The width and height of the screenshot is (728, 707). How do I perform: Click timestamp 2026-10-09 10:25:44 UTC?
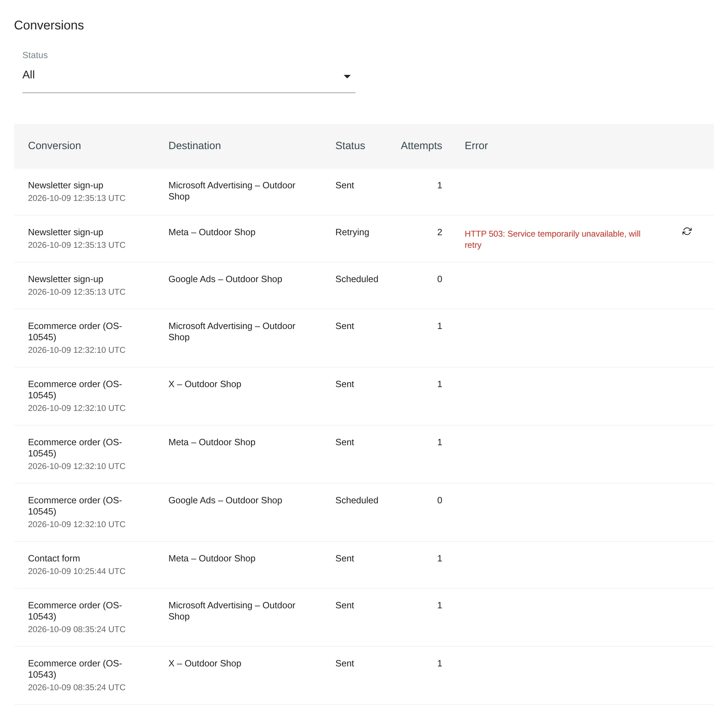tap(77, 571)
